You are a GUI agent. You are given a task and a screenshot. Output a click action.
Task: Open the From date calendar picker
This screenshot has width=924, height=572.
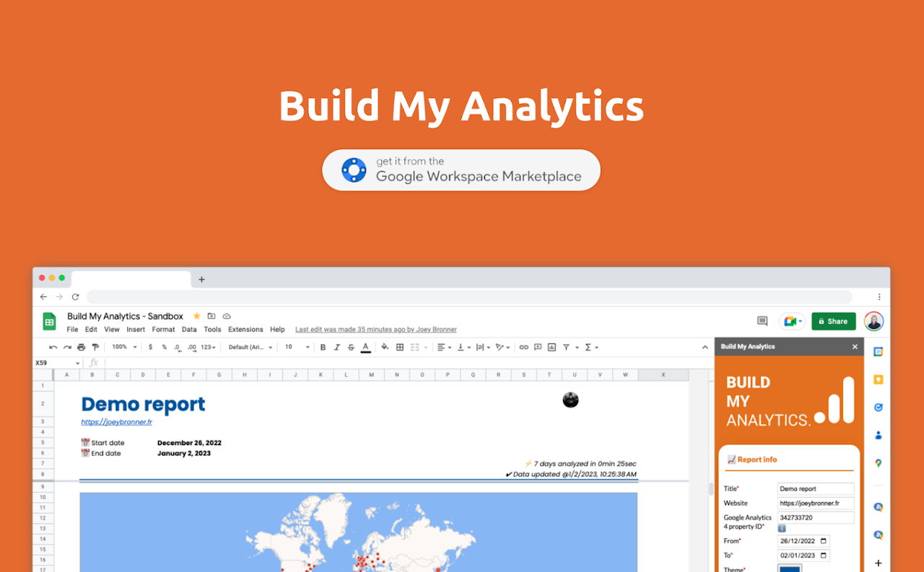(824, 541)
